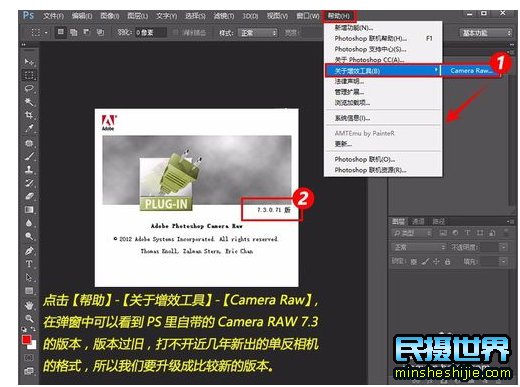The width and height of the screenshot is (520, 387).
Task: Lock image pixels in Layers panel
Action: tap(425, 262)
